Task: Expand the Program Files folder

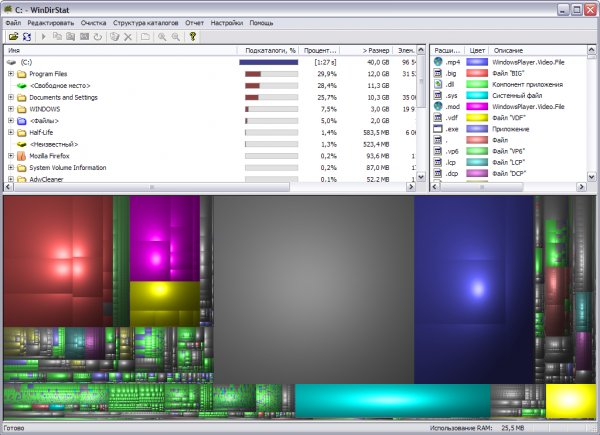Action: click(x=11, y=74)
